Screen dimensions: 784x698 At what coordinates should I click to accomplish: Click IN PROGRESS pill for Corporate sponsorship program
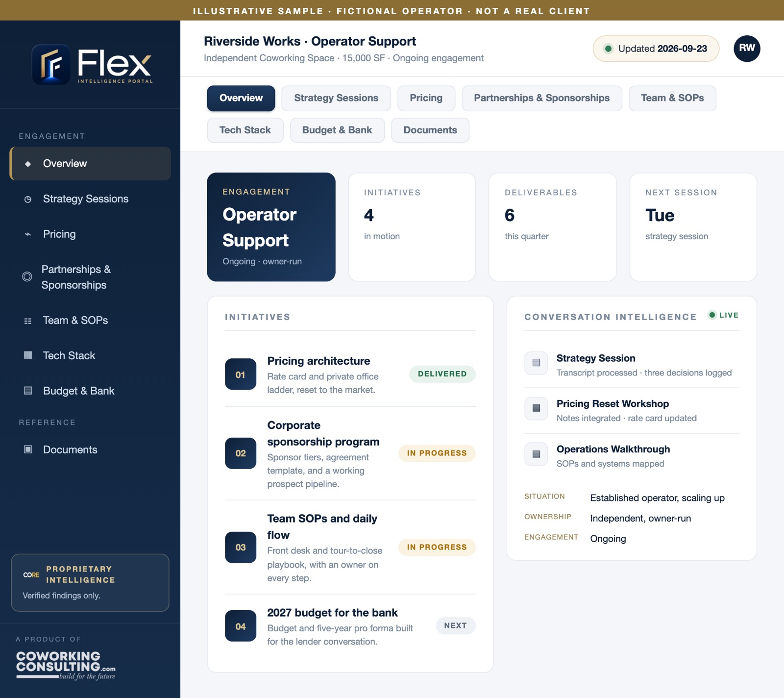tap(437, 453)
